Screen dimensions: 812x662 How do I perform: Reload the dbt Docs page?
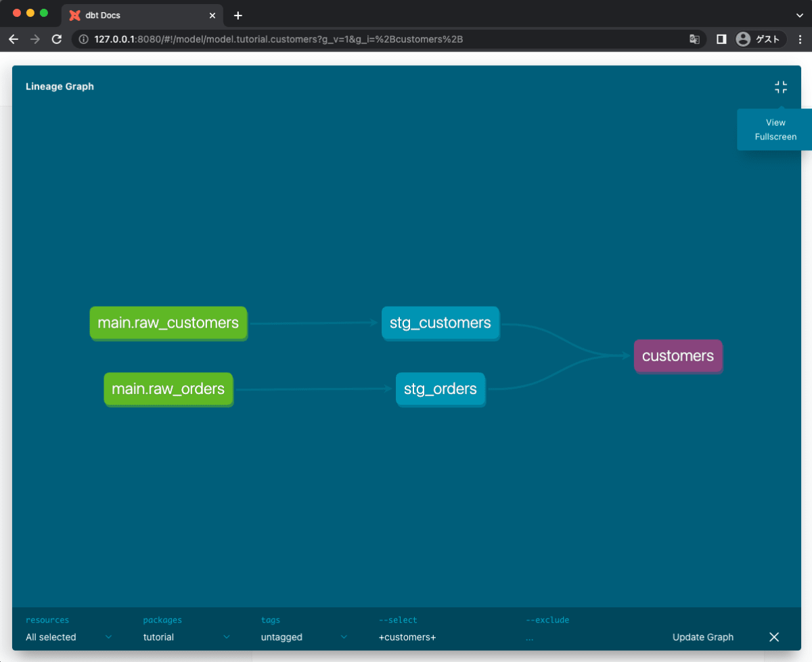(x=57, y=39)
